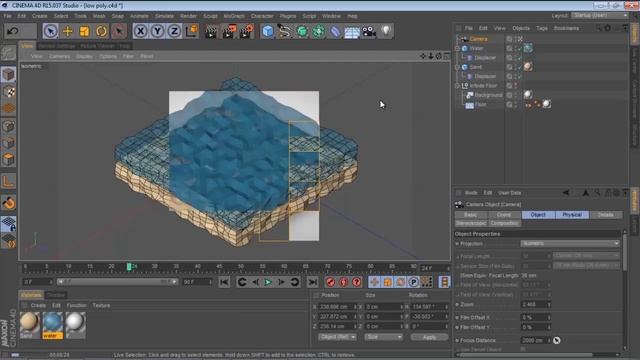Click the Apply button in coordinates
This screenshot has height=360, width=640.
(x=429, y=337)
